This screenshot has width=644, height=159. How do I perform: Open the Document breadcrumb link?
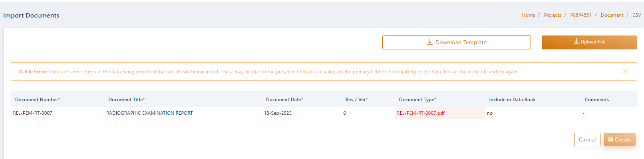[x=612, y=15]
